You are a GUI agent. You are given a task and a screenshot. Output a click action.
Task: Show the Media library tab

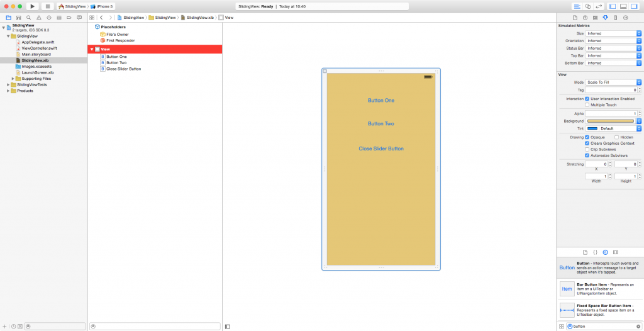(x=615, y=252)
